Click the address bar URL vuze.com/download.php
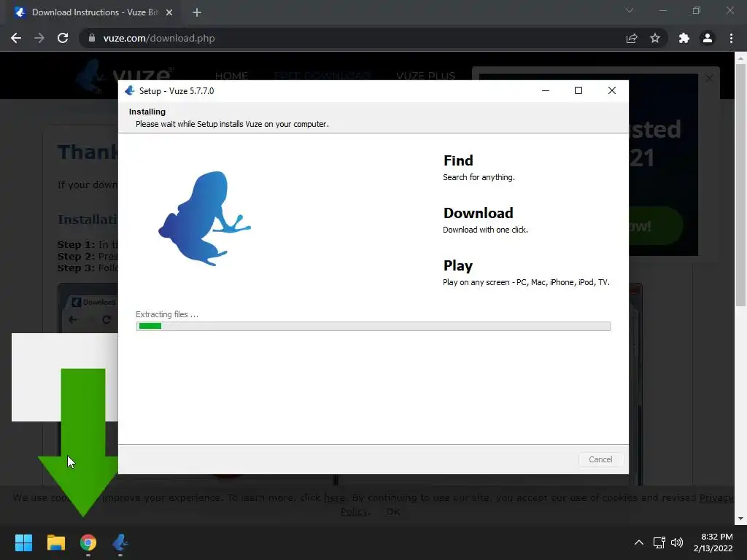This screenshot has height=560, width=747. pos(159,38)
